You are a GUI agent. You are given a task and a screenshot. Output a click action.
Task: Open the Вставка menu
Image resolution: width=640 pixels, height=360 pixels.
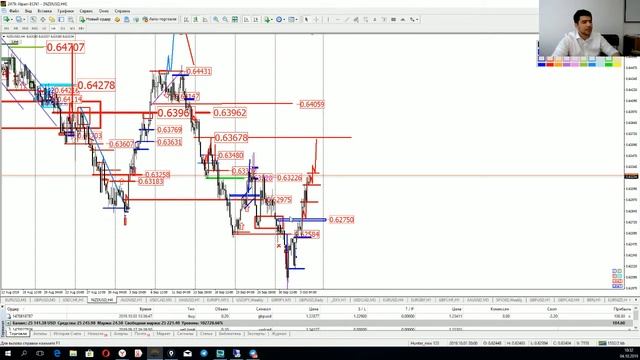(x=44, y=11)
